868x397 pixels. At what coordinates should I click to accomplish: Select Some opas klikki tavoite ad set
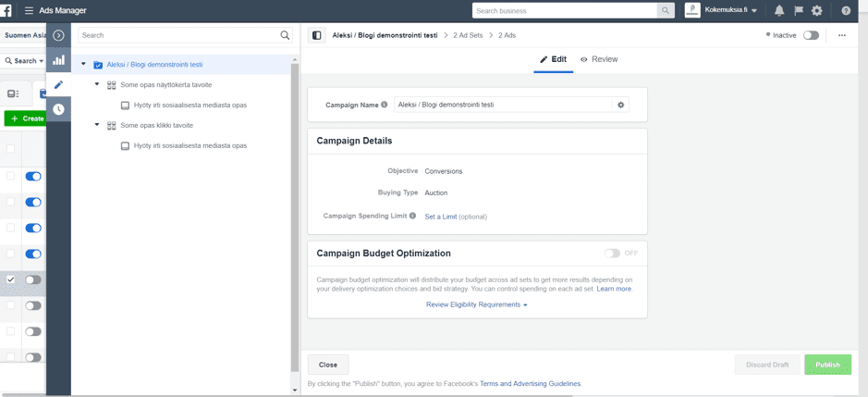pos(156,125)
